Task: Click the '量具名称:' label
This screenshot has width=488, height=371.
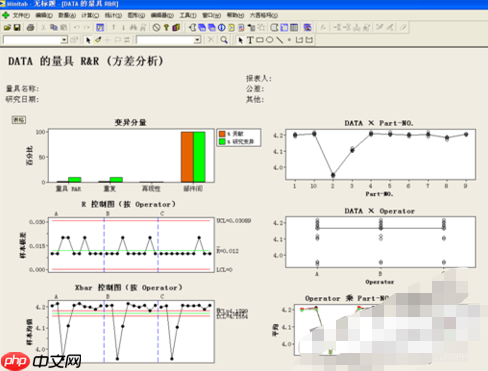Action: click(22, 89)
